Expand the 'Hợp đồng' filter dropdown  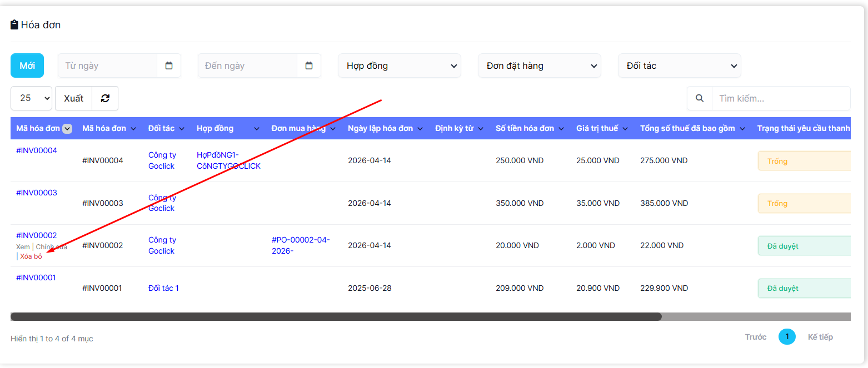click(x=399, y=65)
